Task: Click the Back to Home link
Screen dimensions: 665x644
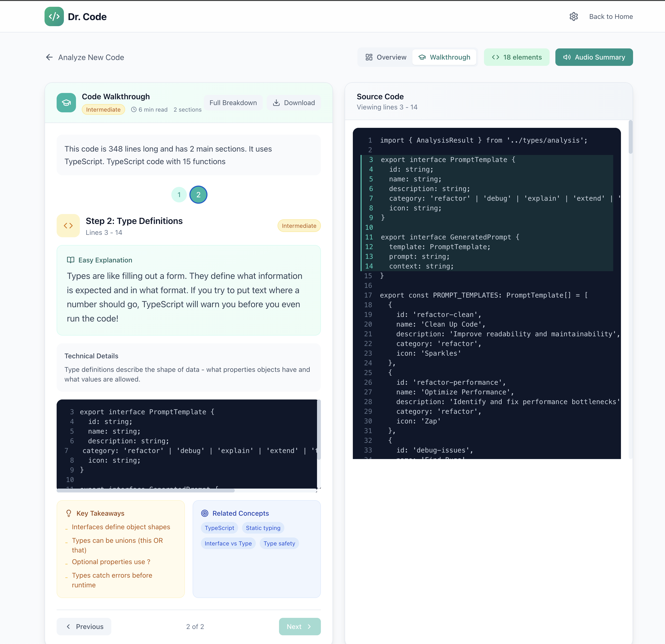Action: [x=611, y=16]
